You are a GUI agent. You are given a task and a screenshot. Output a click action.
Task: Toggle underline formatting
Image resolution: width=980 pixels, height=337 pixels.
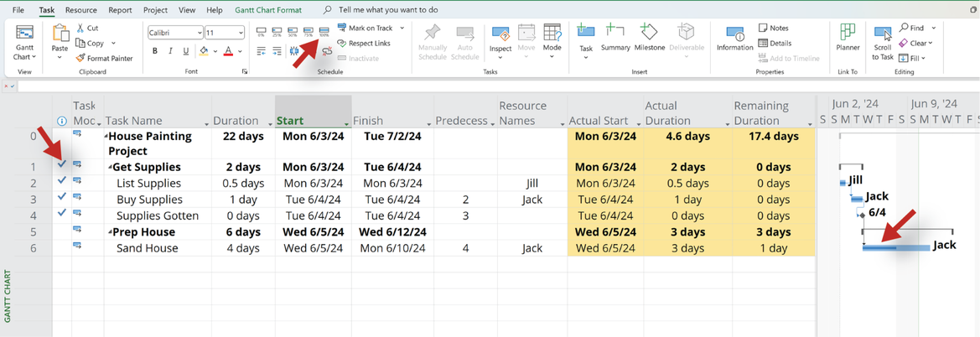(185, 51)
